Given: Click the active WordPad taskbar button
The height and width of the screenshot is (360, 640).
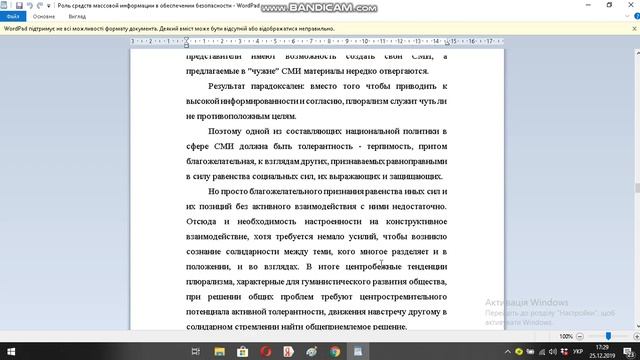Looking at the screenshot, I should (358, 351).
